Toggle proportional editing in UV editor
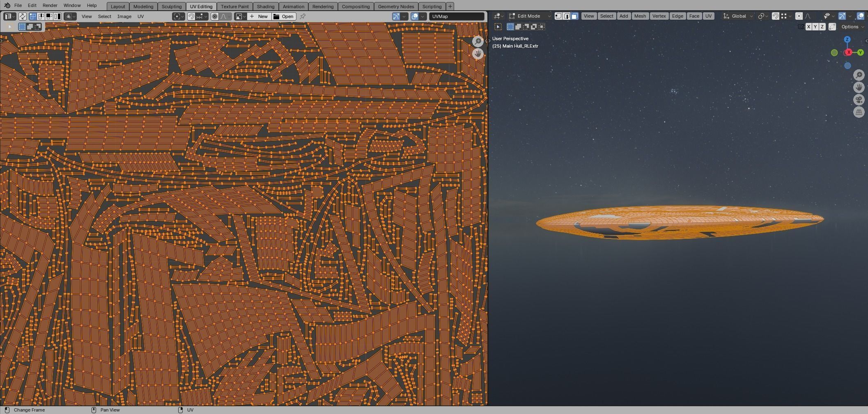The height and width of the screenshot is (414, 868). [215, 16]
